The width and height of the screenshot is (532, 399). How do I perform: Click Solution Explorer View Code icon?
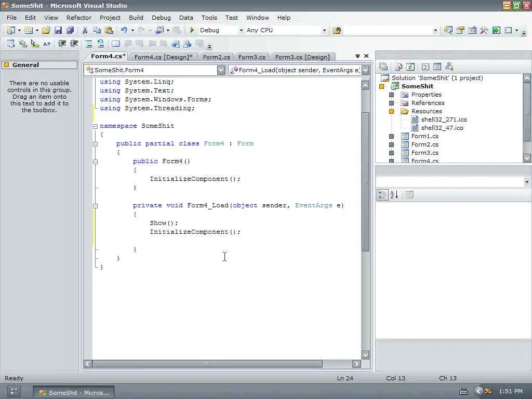pos(425,67)
